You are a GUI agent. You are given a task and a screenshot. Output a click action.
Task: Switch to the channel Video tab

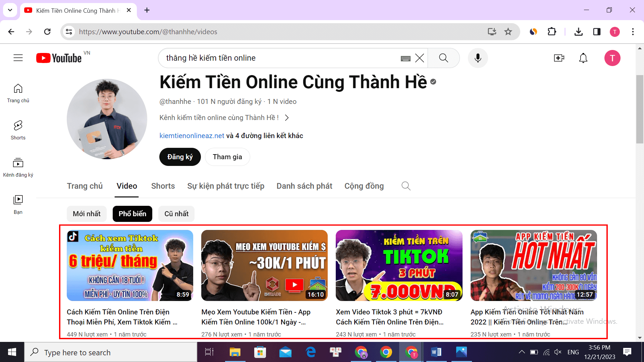tap(127, 186)
